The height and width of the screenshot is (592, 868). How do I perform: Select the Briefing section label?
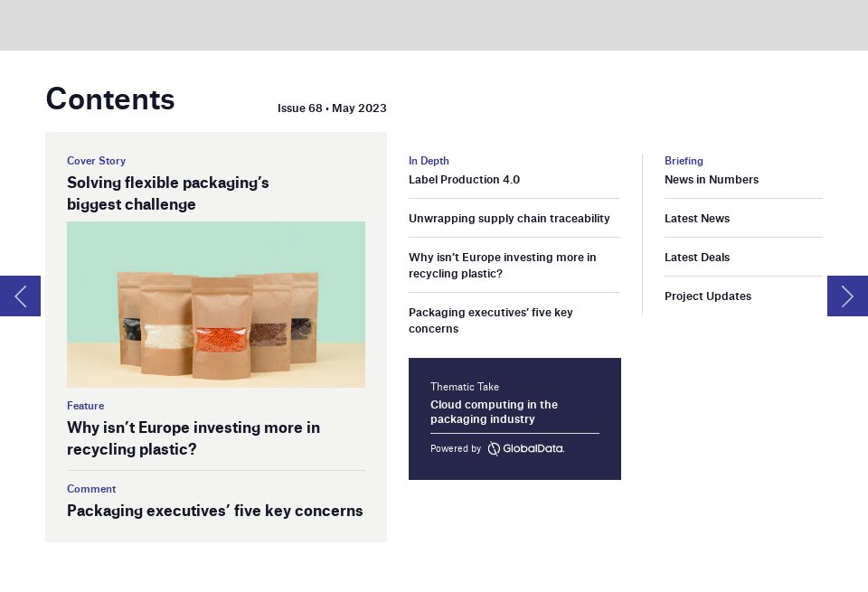[x=684, y=161]
